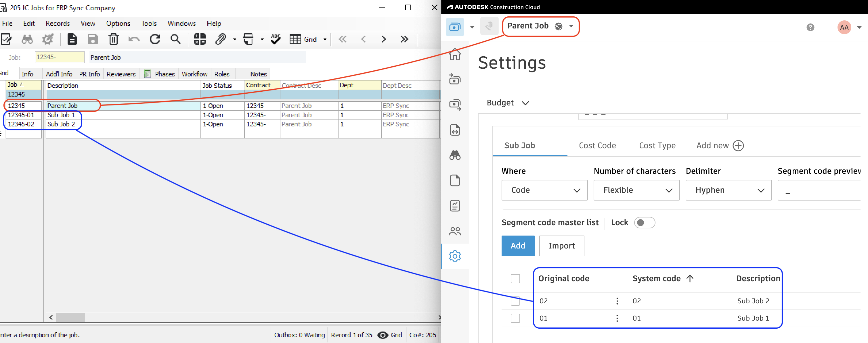Switch to the Cost Code tab
This screenshot has width=868, height=343.
tap(597, 145)
